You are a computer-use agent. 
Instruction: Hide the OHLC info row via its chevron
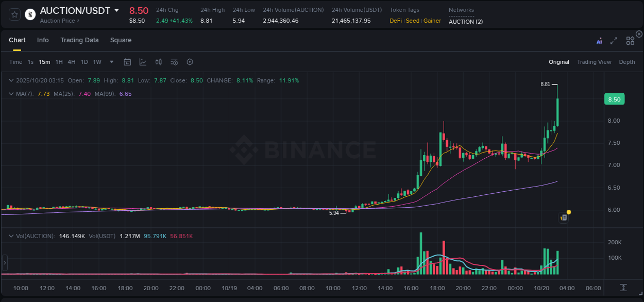coord(11,80)
